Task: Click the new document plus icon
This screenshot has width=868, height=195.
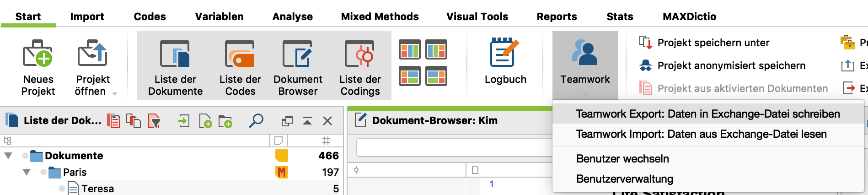Action: coord(205,121)
